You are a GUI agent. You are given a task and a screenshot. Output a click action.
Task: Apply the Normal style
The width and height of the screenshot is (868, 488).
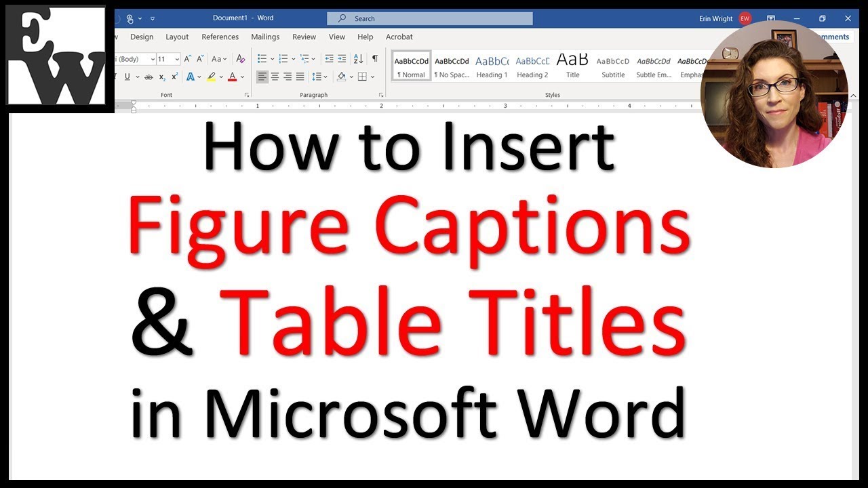point(412,66)
